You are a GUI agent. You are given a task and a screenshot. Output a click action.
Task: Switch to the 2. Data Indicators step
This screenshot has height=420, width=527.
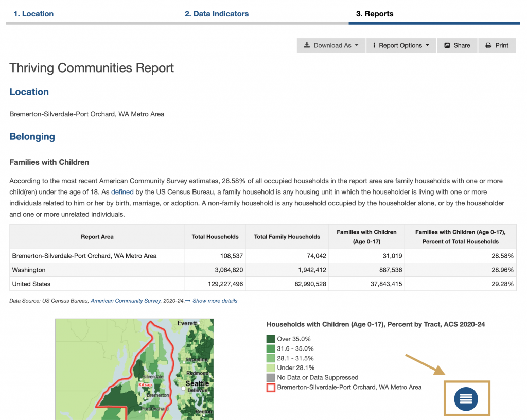click(217, 14)
